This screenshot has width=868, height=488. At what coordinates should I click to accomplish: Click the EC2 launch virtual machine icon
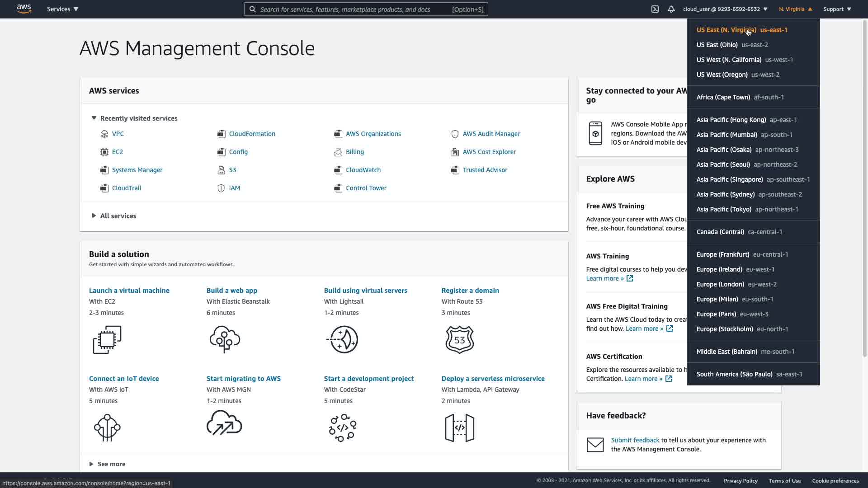click(107, 339)
